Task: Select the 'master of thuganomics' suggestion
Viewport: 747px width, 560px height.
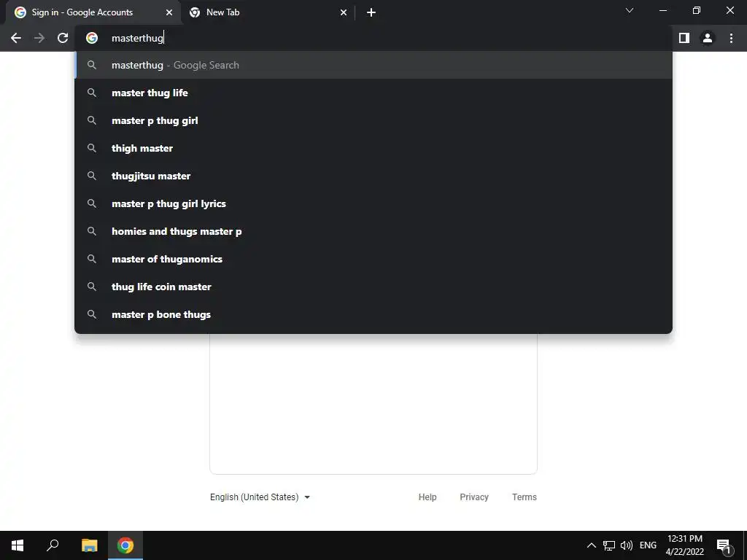Action: pyautogui.click(x=373, y=259)
